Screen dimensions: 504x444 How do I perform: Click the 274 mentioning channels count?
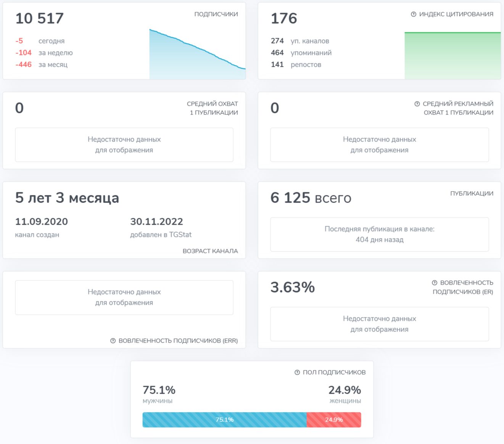click(277, 41)
